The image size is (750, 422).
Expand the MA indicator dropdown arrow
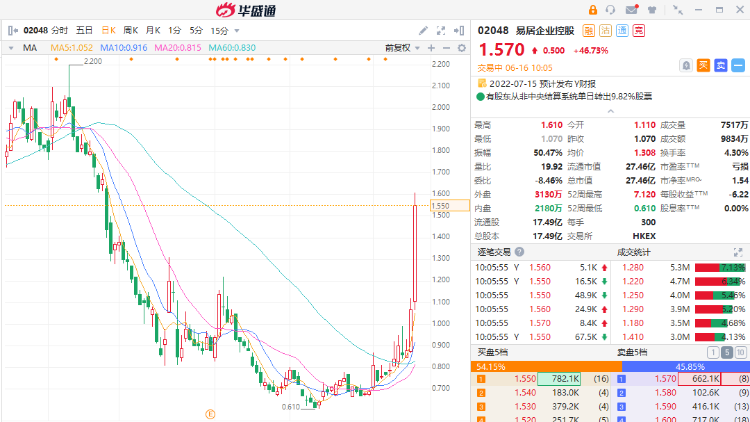(11, 48)
